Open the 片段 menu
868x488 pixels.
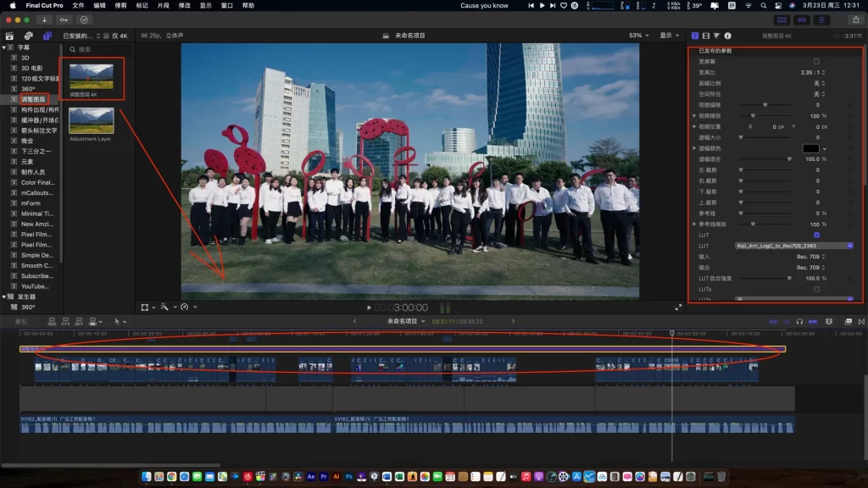(164, 5)
